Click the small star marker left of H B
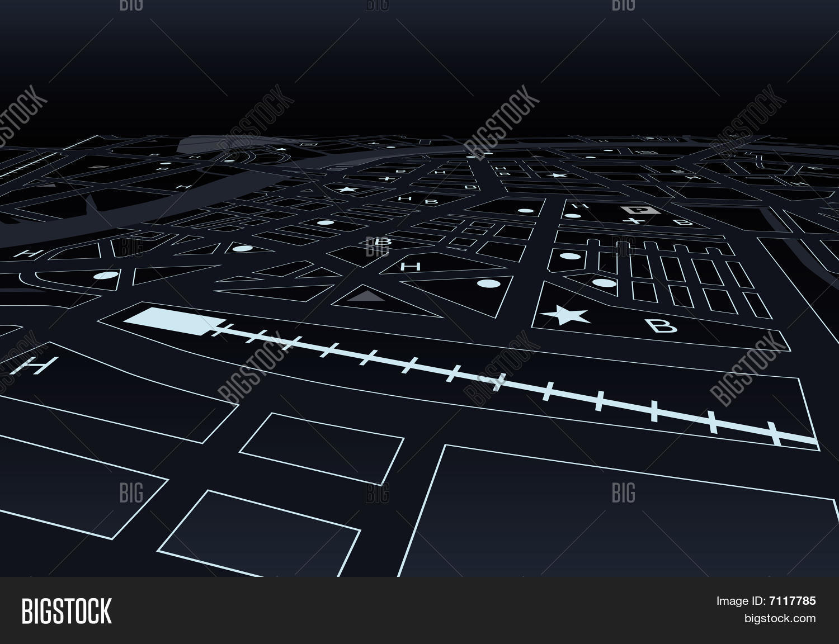Screen dimensions: 839x644 pos(347,190)
